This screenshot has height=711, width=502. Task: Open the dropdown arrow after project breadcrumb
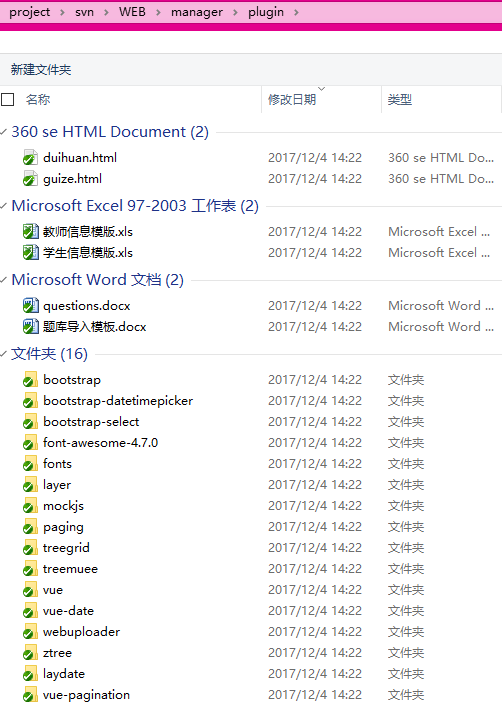tap(63, 12)
